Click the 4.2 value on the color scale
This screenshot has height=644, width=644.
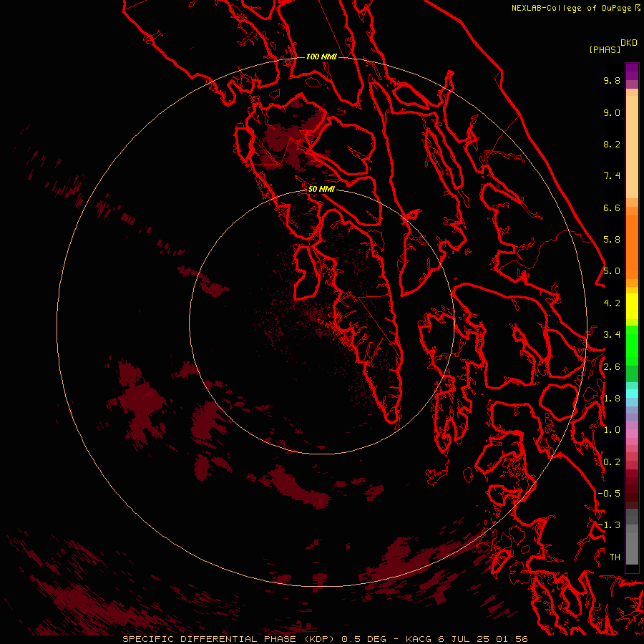coord(612,303)
